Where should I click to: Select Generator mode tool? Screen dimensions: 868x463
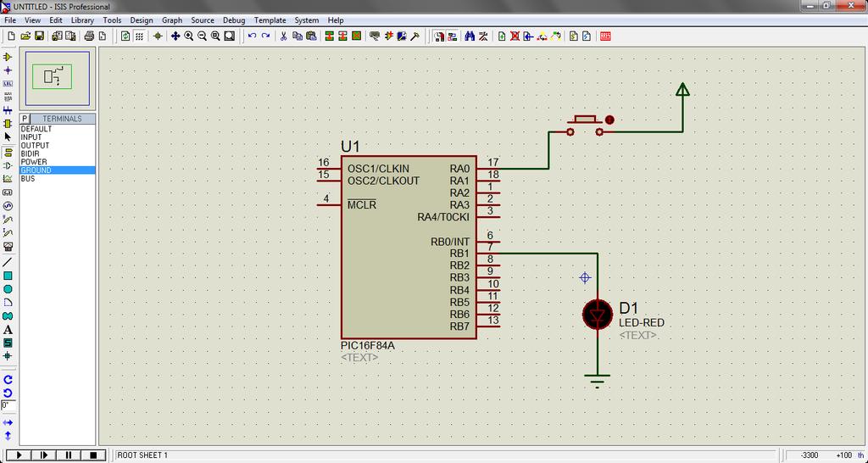tap(8, 206)
